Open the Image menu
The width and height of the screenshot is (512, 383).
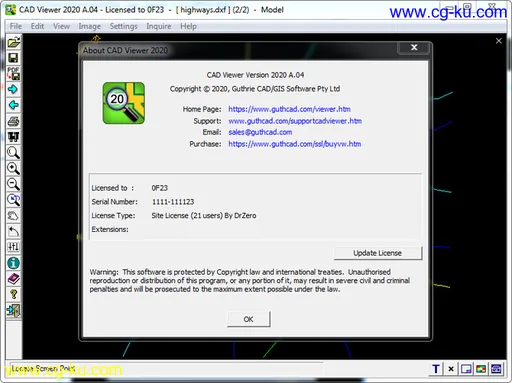[x=90, y=26]
